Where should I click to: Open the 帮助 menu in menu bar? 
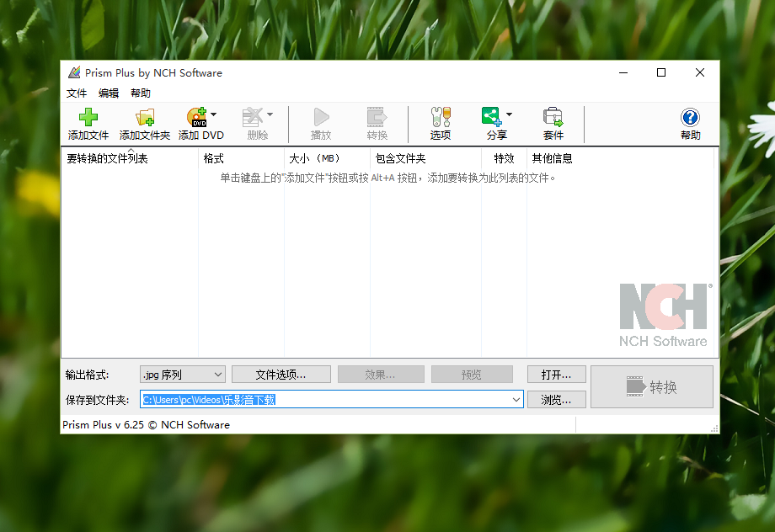141,93
